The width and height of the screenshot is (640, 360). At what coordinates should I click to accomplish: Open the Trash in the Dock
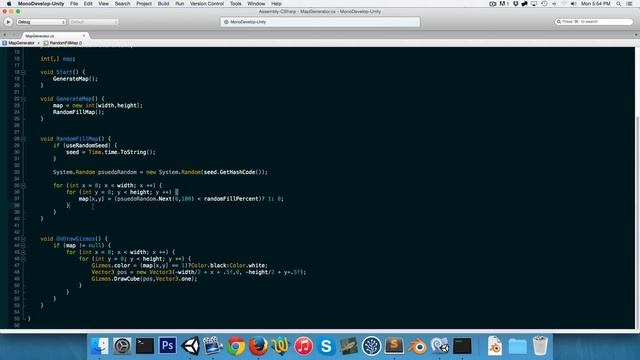tap(540, 346)
